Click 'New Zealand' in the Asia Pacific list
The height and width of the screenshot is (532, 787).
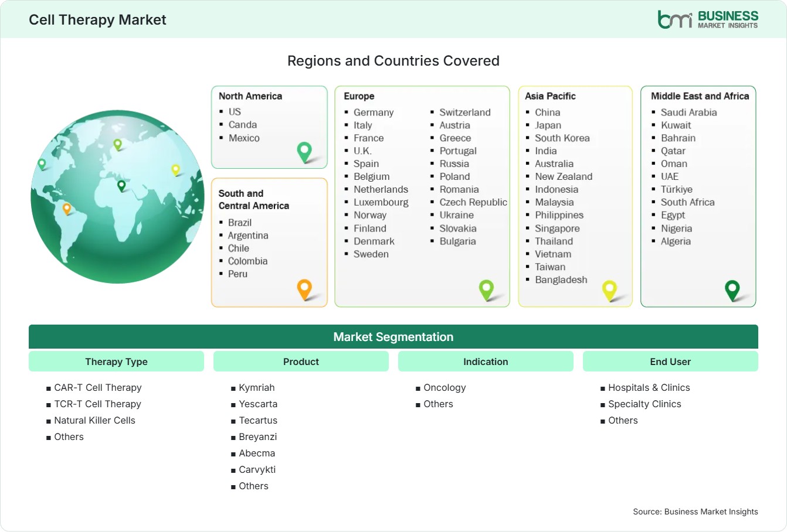pos(564,177)
